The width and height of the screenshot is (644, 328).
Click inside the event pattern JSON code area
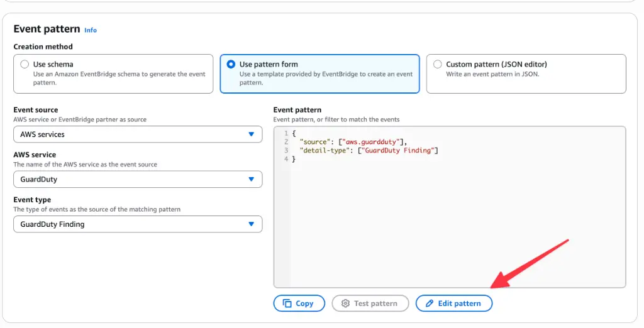pos(450,207)
